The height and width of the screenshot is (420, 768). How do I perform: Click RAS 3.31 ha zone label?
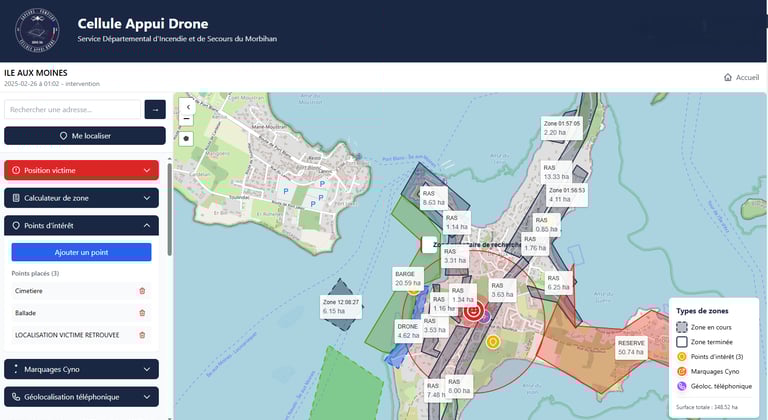(x=455, y=256)
